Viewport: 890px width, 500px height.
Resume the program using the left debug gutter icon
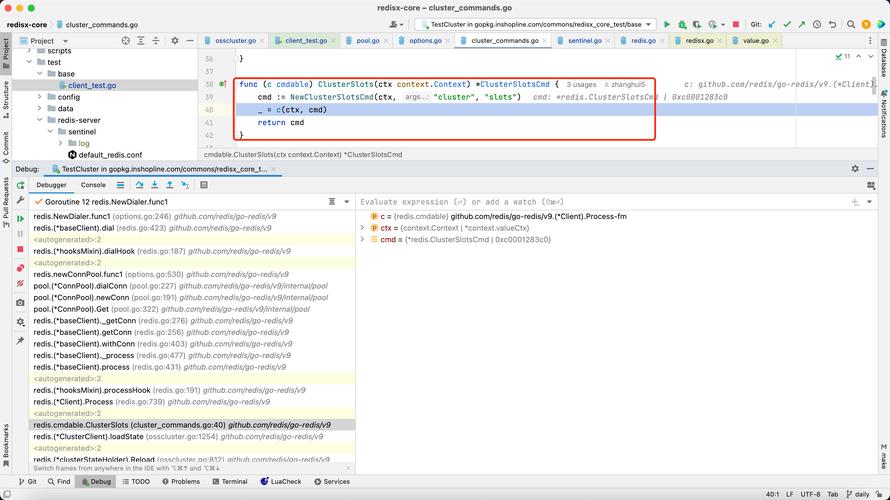pos(20,219)
